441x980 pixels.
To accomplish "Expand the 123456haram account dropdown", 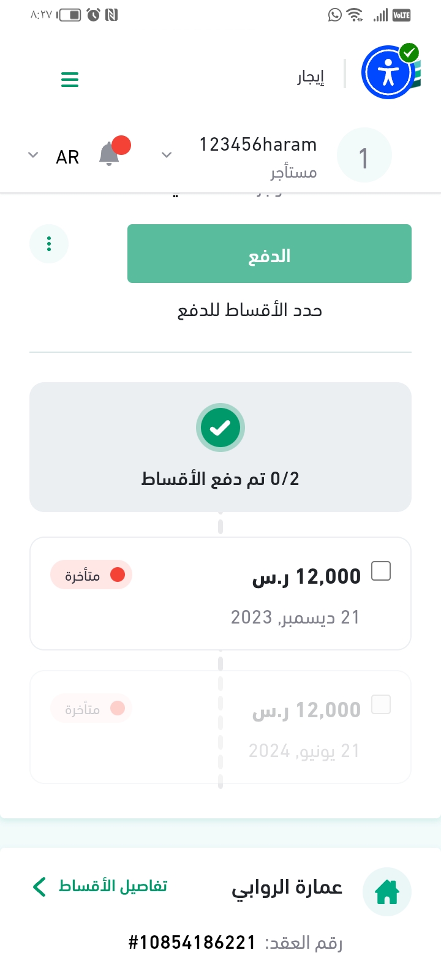I will click(x=167, y=155).
